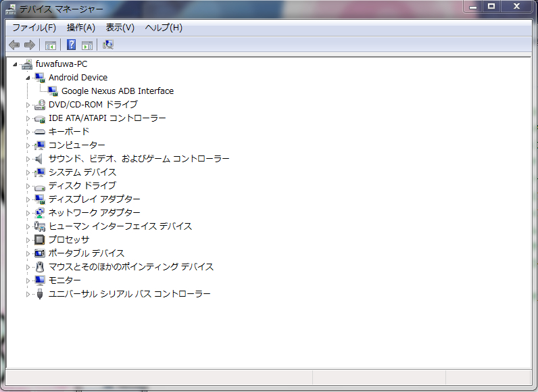538x392 pixels.
Task: Select the Google Nexus ADB Interface device
Action: pos(117,91)
